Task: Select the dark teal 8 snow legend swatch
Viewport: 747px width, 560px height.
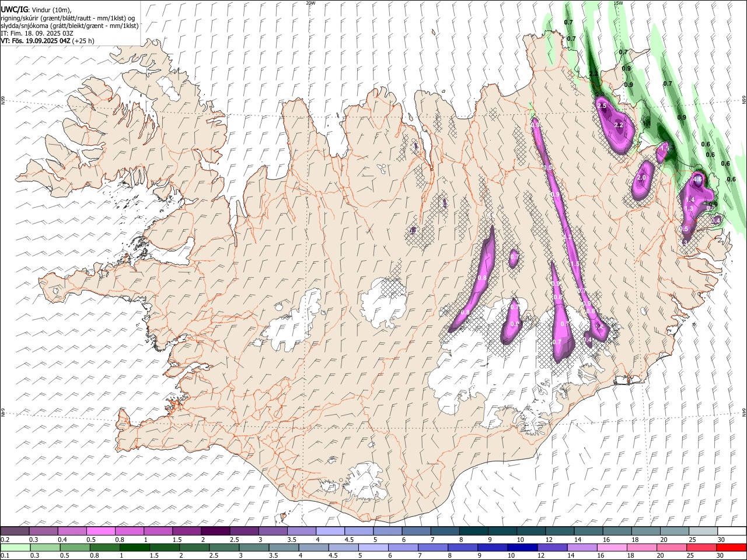Action: point(474,531)
